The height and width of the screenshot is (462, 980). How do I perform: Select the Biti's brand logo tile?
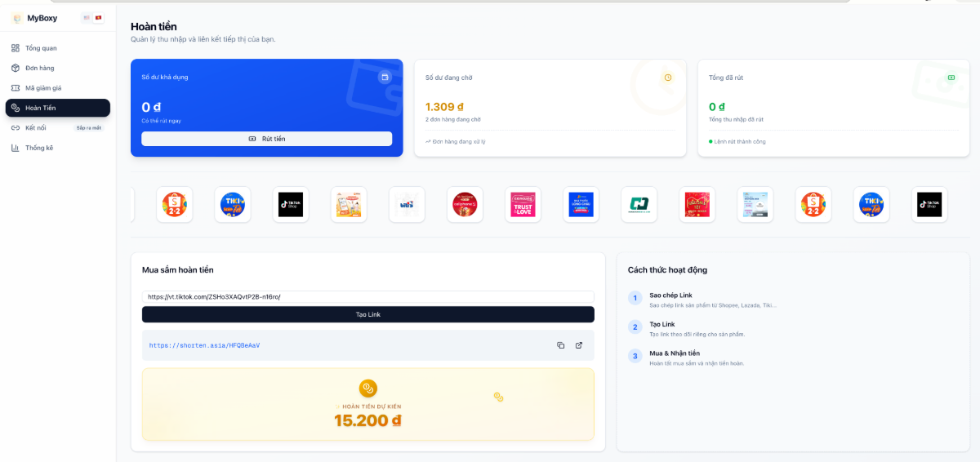(x=407, y=205)
